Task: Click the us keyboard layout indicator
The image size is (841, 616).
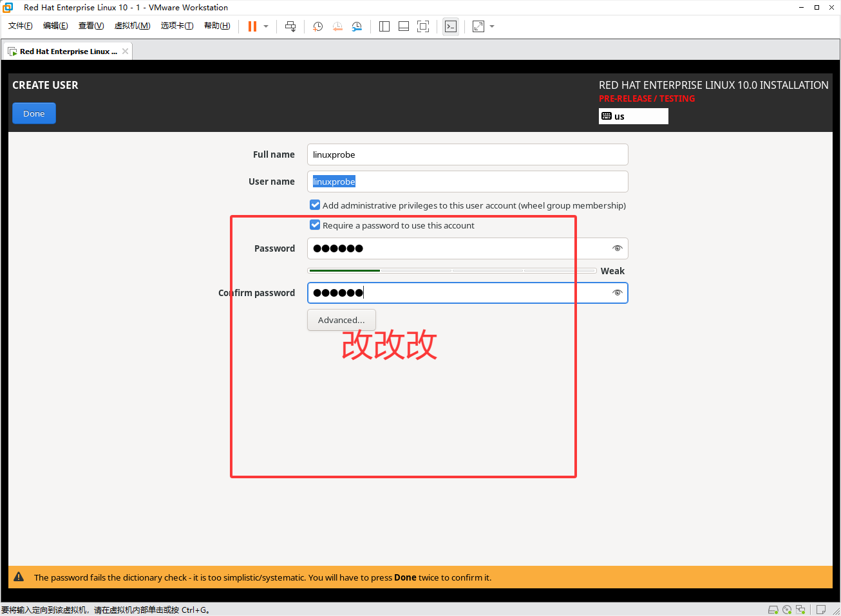Action: (634, 116)
